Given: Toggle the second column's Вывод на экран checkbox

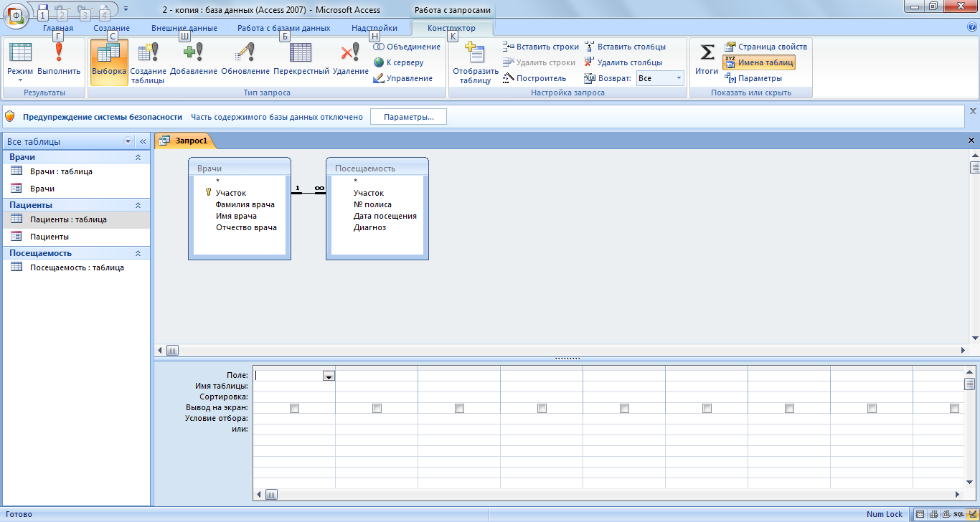Looking at the screenshot, I should [377, 408].
